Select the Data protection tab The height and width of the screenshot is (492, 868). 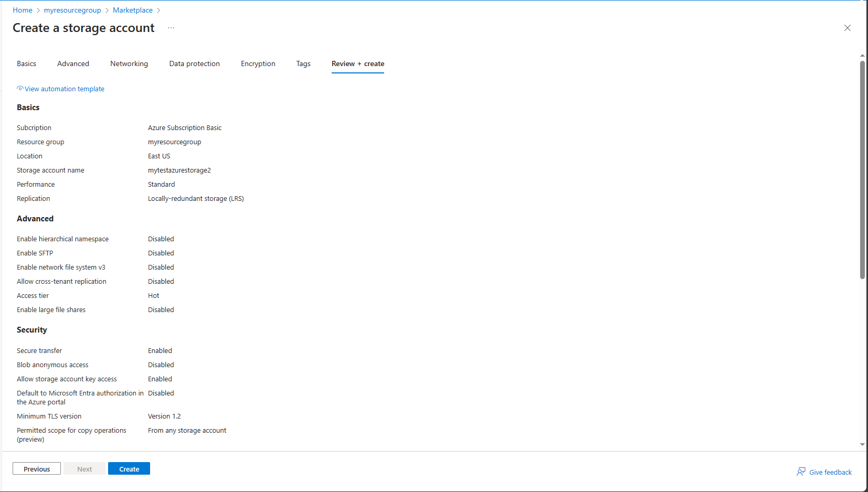coord(194,63)
